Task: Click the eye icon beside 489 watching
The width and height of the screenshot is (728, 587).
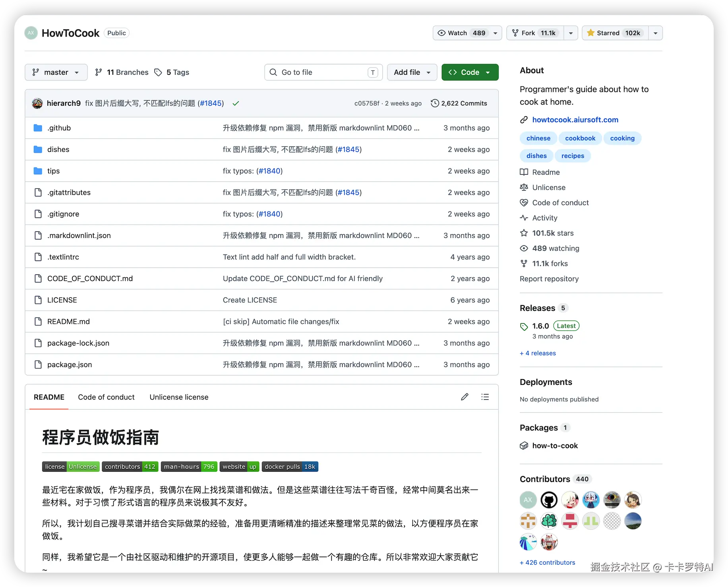Action: pos(524,249)
